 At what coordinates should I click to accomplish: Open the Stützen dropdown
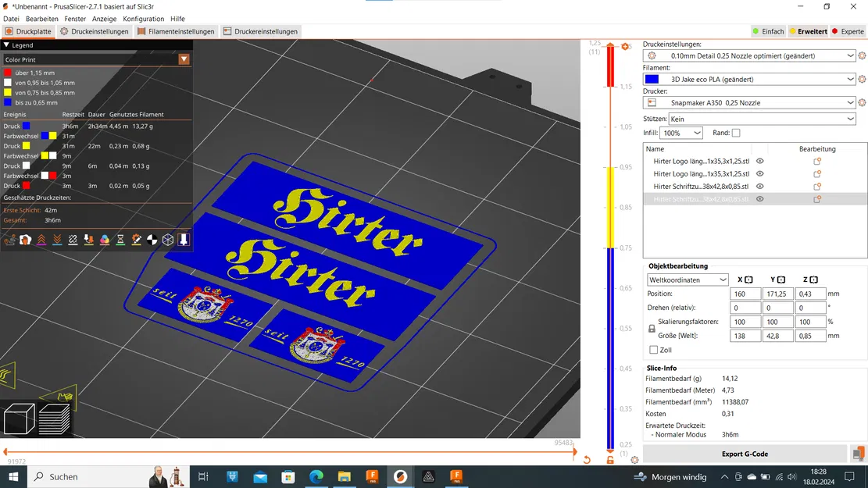tap(763, 119)
